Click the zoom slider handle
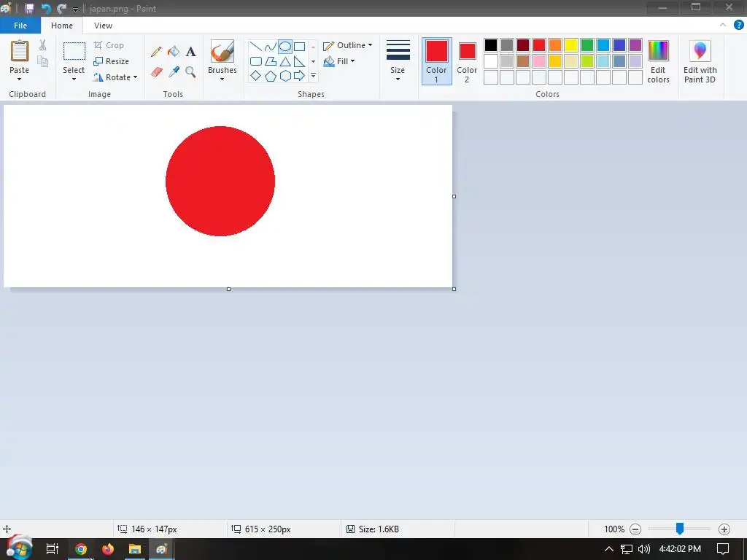The image size is (747, 560). 680,528
